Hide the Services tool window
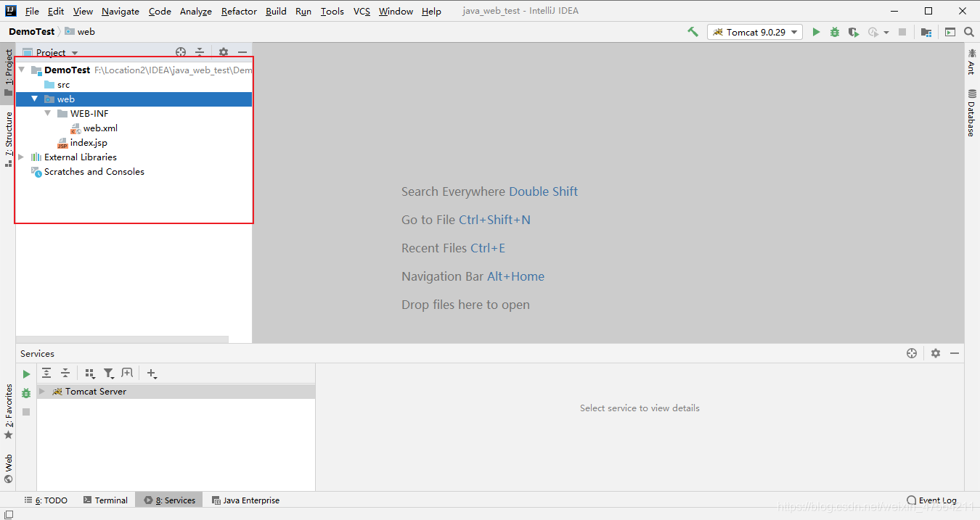The width and height of the screenshot is (980, 520). pyautogui.click(x=955, y=353)
